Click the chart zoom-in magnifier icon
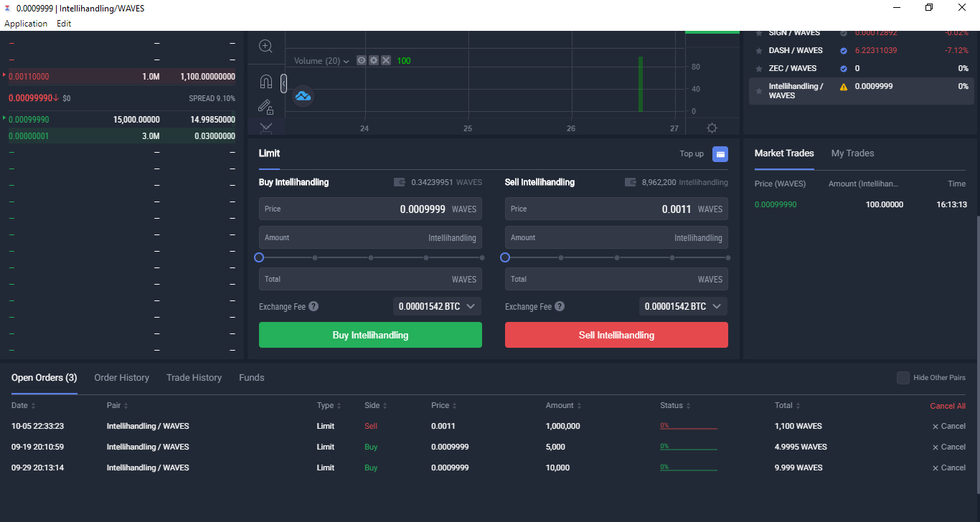The height and width of the screenshot is (522, 980). [x=265, y=47]
